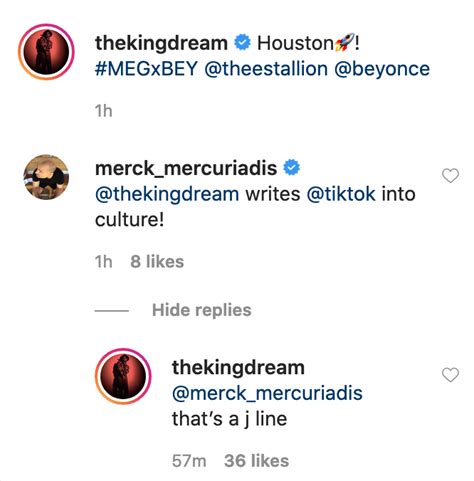Follow @merck_mercuriadis mention in reply
Viewport: 474px width, 481px height.
pyautogui.click(x=267, y=393)
